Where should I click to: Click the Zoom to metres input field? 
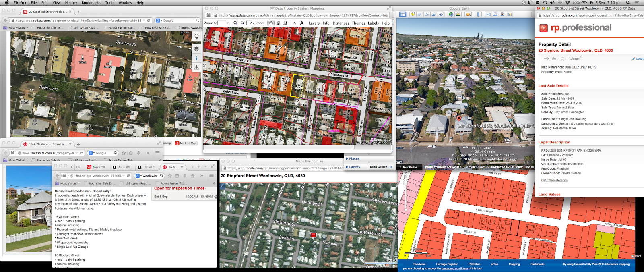pyautogui.click(x=222, y=23)
